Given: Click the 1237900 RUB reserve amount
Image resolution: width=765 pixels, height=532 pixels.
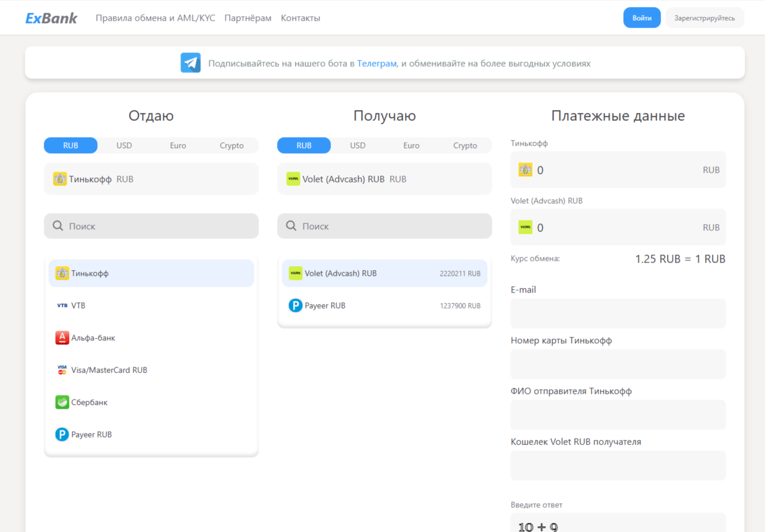Looking at the screenshot, I should coord(460,306).
